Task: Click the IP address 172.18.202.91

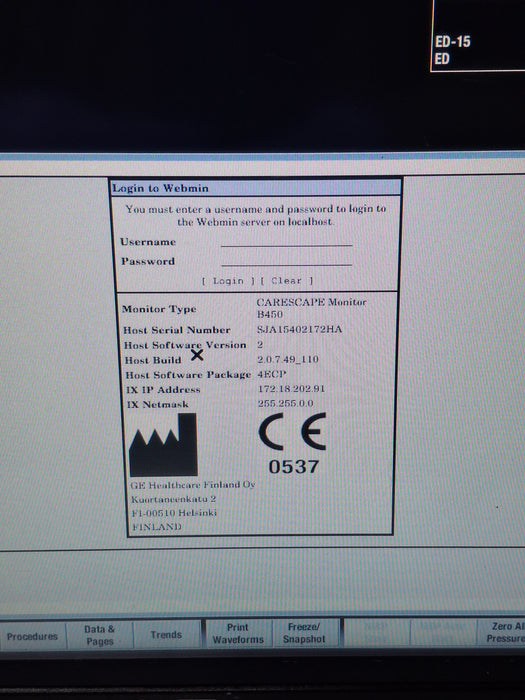Action: (291, 388)
